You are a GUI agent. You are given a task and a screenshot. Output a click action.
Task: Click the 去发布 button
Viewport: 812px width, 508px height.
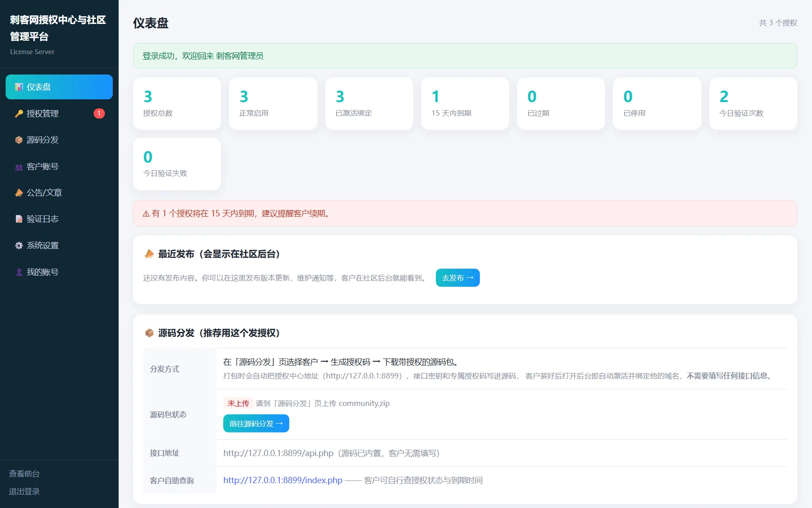[x=457, y=278]
